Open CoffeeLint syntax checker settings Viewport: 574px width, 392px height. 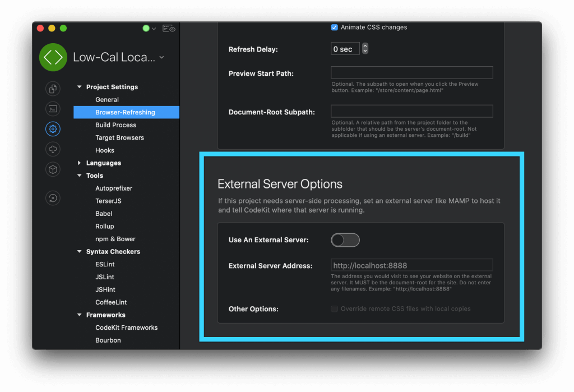click(x=111, y=302)
